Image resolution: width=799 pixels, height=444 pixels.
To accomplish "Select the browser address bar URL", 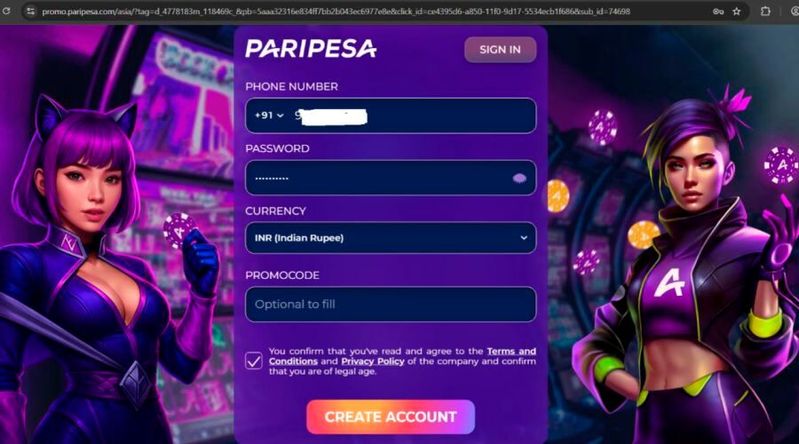I will click(336, 11).
